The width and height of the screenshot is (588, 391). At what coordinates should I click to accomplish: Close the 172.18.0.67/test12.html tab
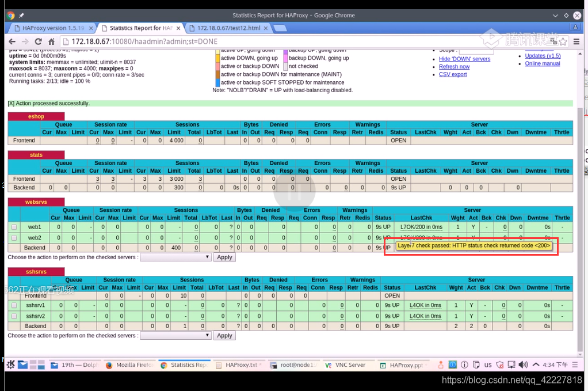click(265, 28)
